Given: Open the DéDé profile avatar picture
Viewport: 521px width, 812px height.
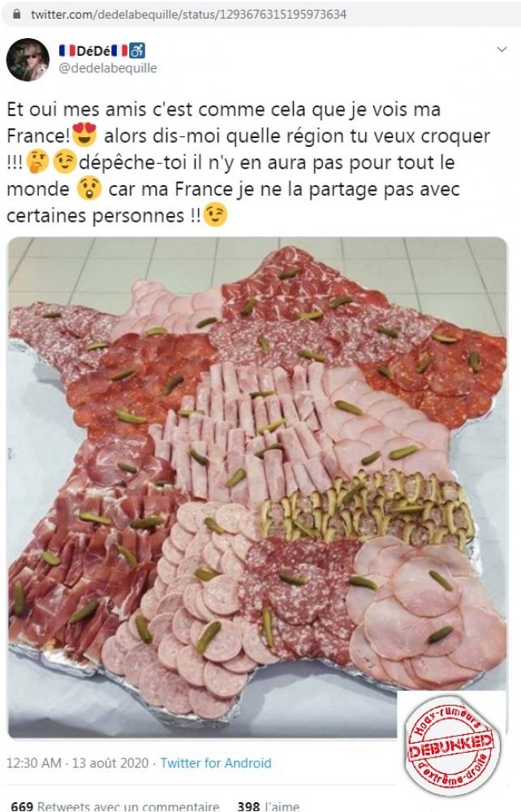Looking at the screenshot, I should tap(28, 59).
